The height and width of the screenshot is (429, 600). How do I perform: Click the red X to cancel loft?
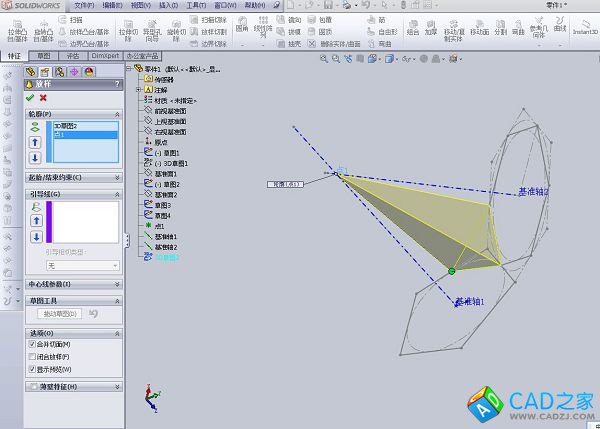click(x=43, y=98)
